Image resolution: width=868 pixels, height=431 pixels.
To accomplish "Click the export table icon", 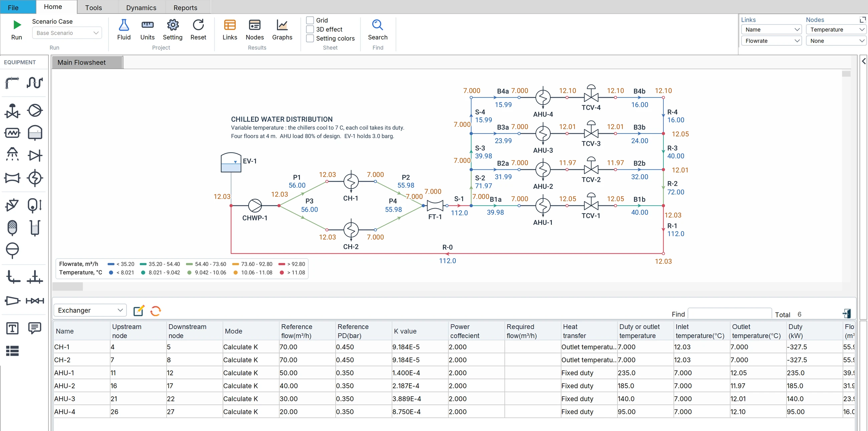I will click(x=846, y=314).
